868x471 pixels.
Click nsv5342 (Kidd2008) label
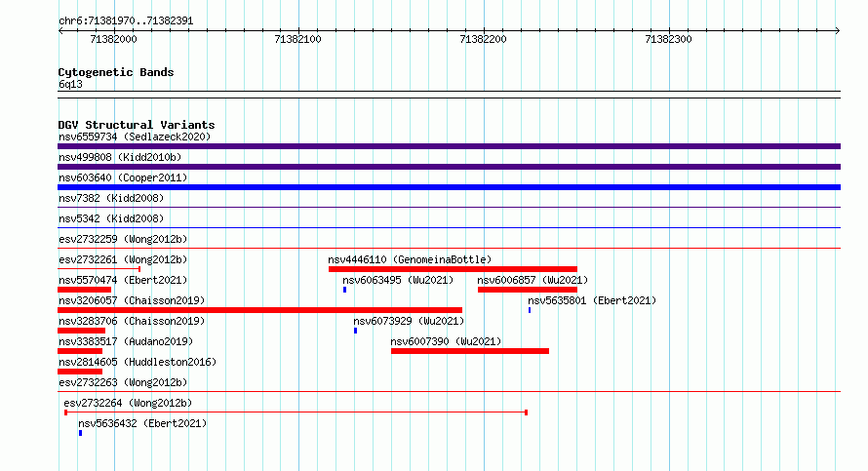(x=111, y=218)
